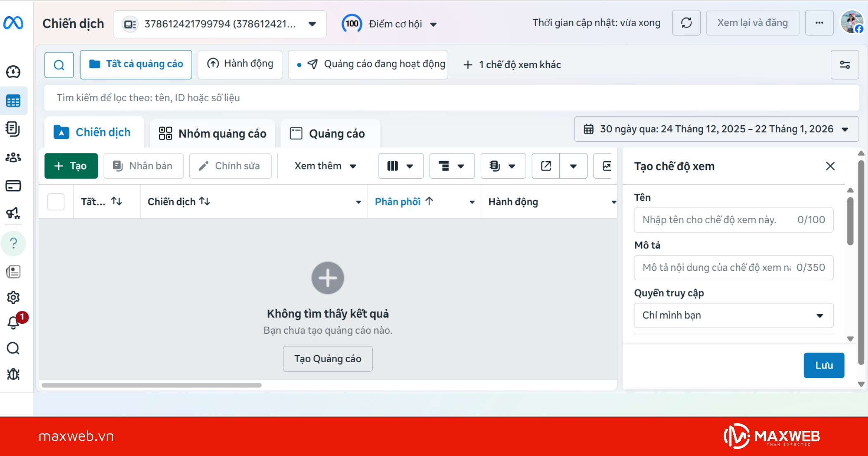Open the charts icon in the toolbar
This screenshot has width=868, height=456.
[607, 166]
